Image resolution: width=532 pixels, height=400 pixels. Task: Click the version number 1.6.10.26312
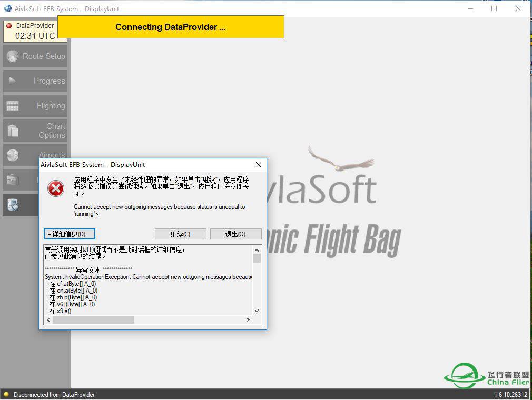[510, 395]
